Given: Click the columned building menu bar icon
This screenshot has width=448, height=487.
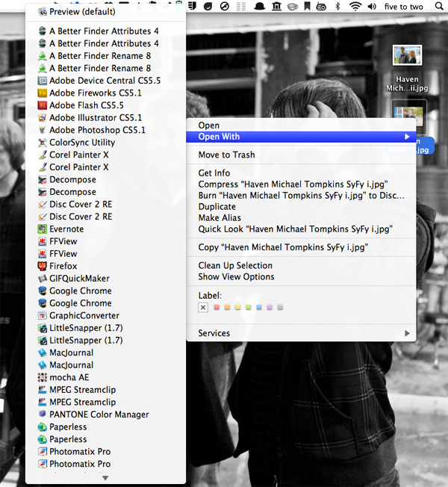Looking at the screenshot, I should click(276, 6).
